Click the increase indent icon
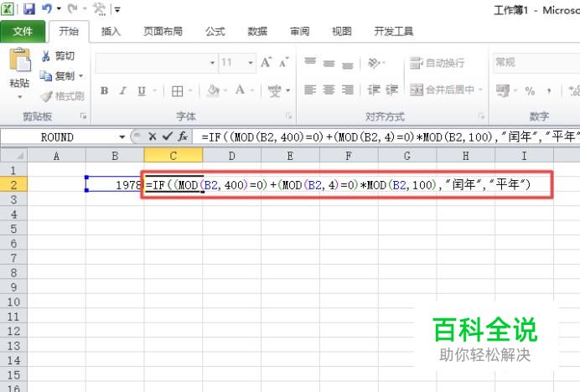580x392 pixels. [x=392, y=90]
